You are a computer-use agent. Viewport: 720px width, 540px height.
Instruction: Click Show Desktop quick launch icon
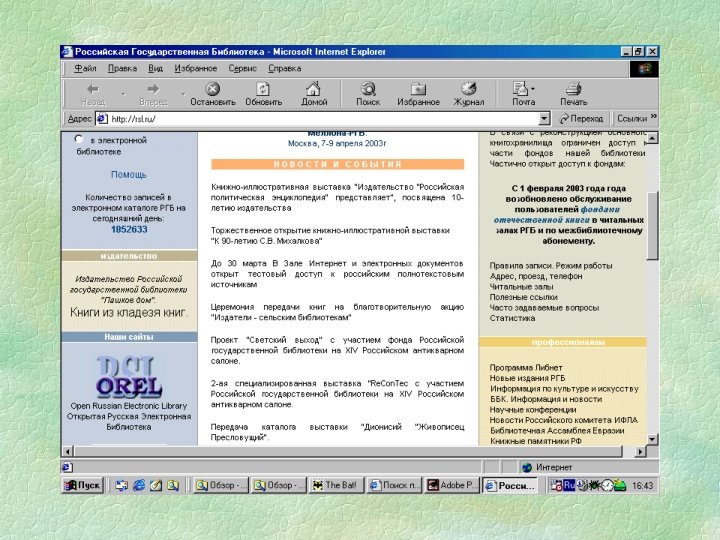point(121,485)
